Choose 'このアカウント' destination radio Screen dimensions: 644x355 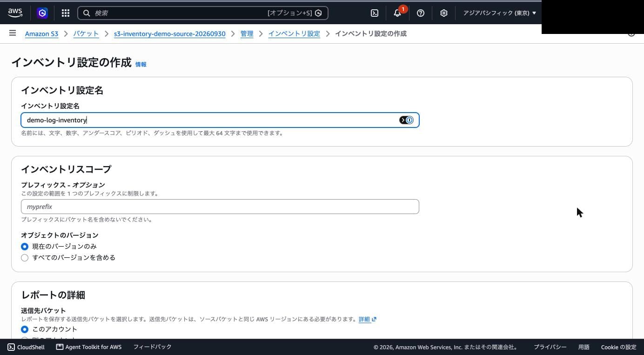(25, 329)
